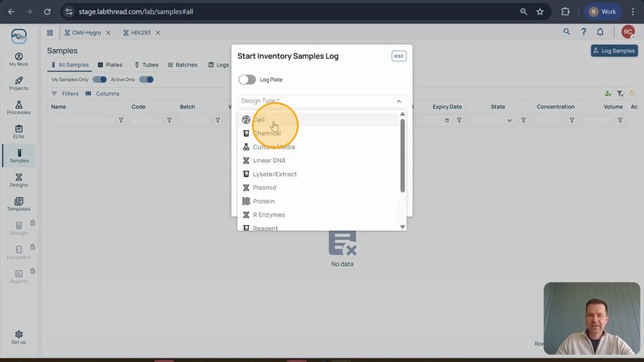Screen dimensions: 644x362
Task: Toggle the Log Plate switch
Action: [x=247, y=80]
